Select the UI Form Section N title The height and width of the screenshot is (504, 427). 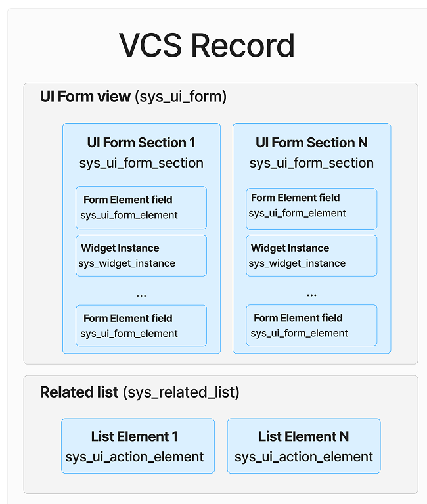(x=311, y=143)
